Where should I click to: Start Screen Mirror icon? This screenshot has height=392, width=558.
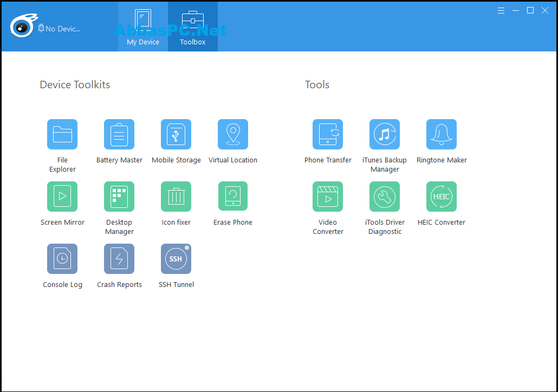(62, 197)
